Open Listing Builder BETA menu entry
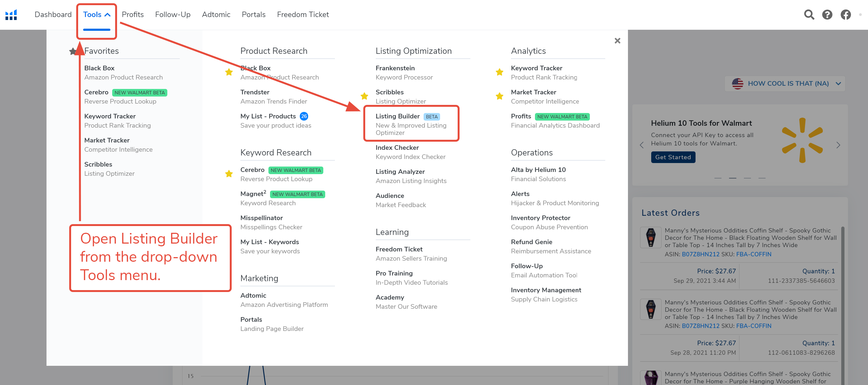This screenshot has width=868, height=385. point(398,116)
